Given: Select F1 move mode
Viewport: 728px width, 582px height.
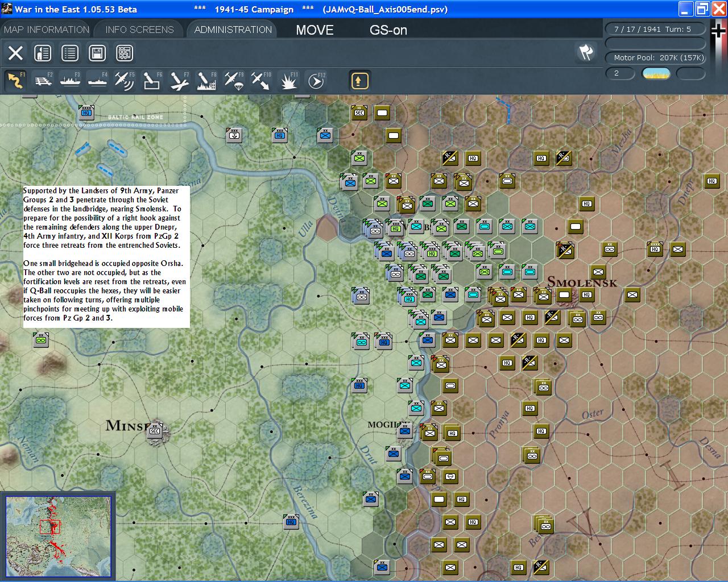Looking at the screenshot, I should click(15, 81).
